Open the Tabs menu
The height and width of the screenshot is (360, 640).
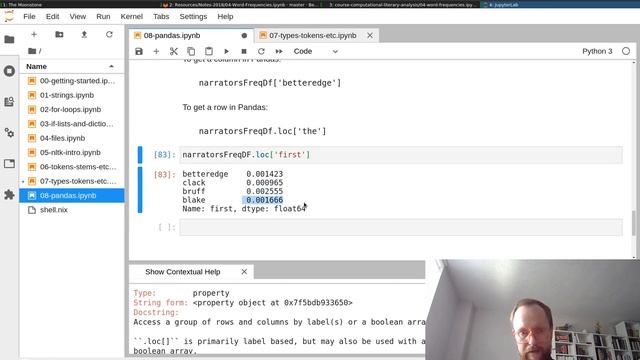161,17
